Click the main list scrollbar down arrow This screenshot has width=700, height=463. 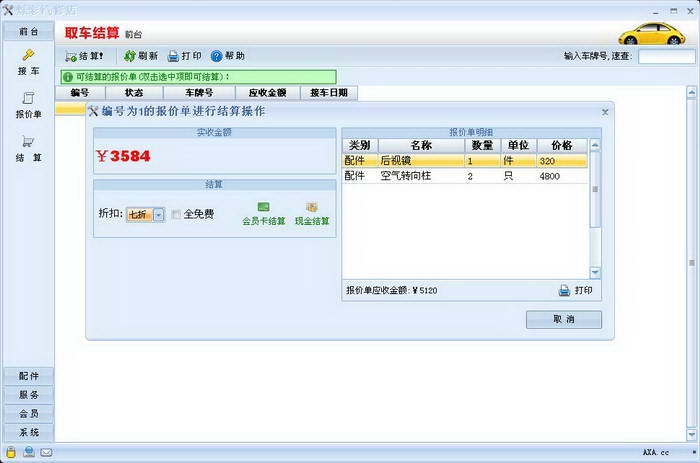tap(692, 434)
